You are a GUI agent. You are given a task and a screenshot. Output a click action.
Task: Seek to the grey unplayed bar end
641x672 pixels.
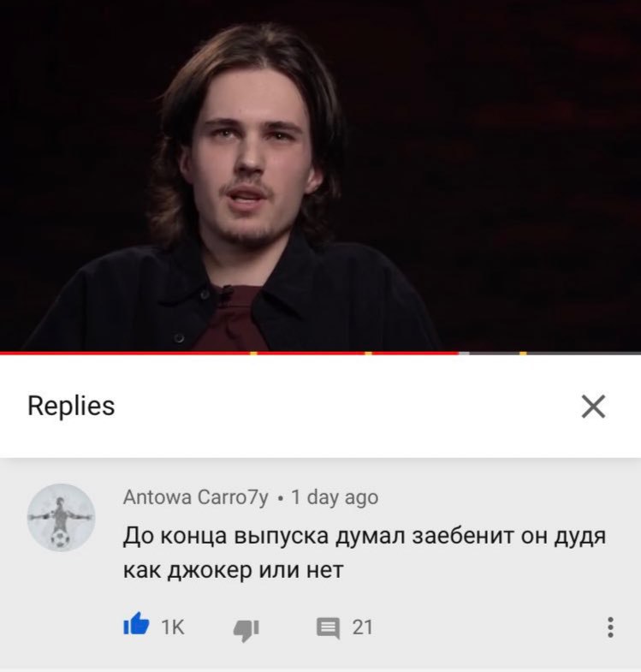pos(638,354)
